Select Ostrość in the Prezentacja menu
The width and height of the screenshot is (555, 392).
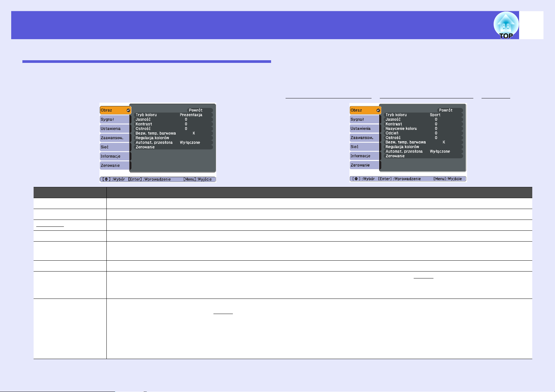coord(174,129)
